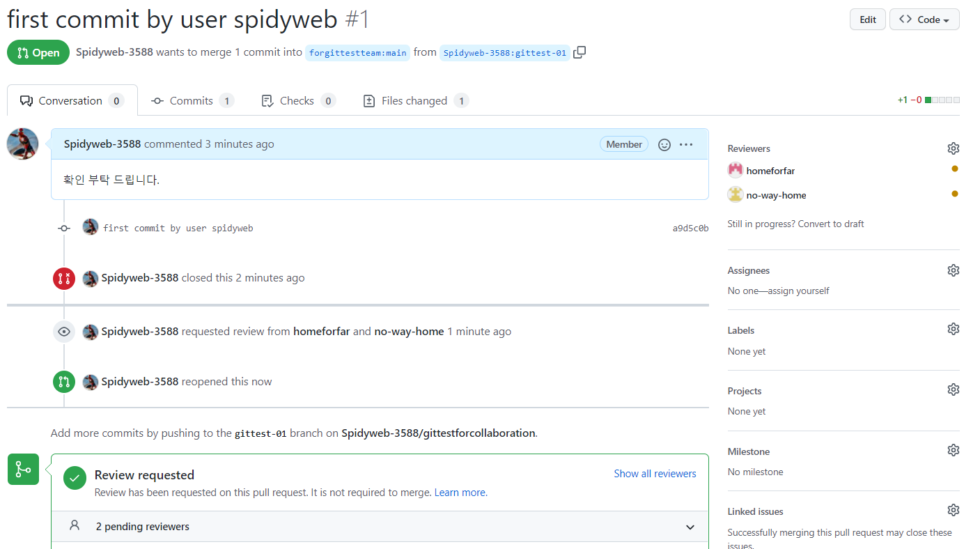Click small avatar beside first commit message
The width and height of the screenshot is (980, 549).
tap(91, 227)
